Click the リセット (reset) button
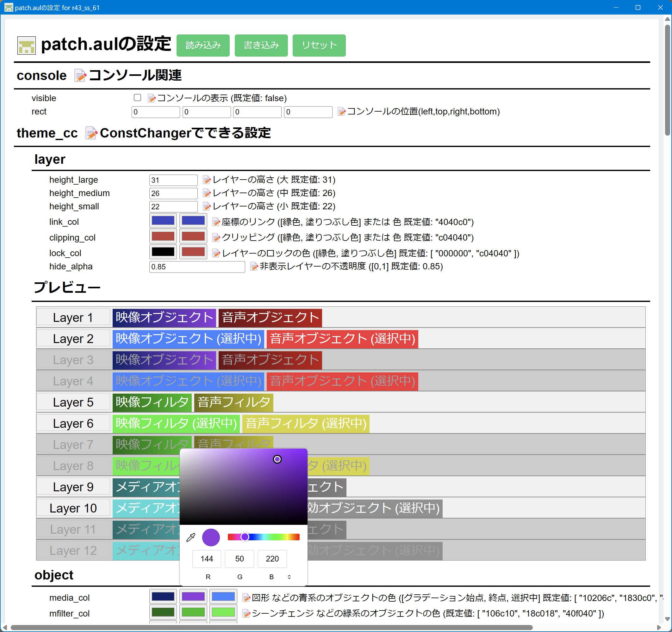 (x=319, y=45)
